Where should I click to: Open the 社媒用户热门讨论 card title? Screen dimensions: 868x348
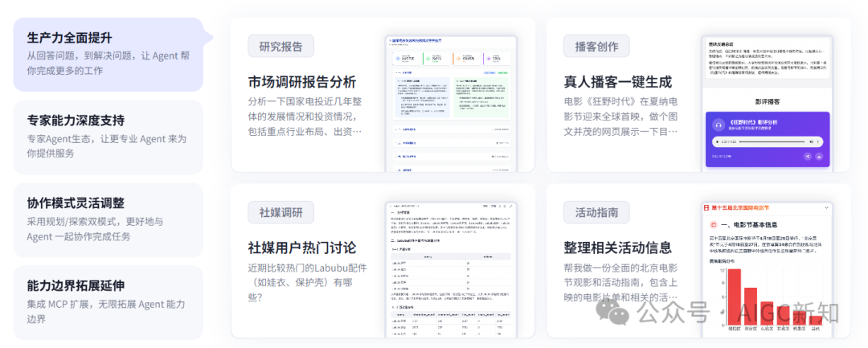[x=302, y=248]
